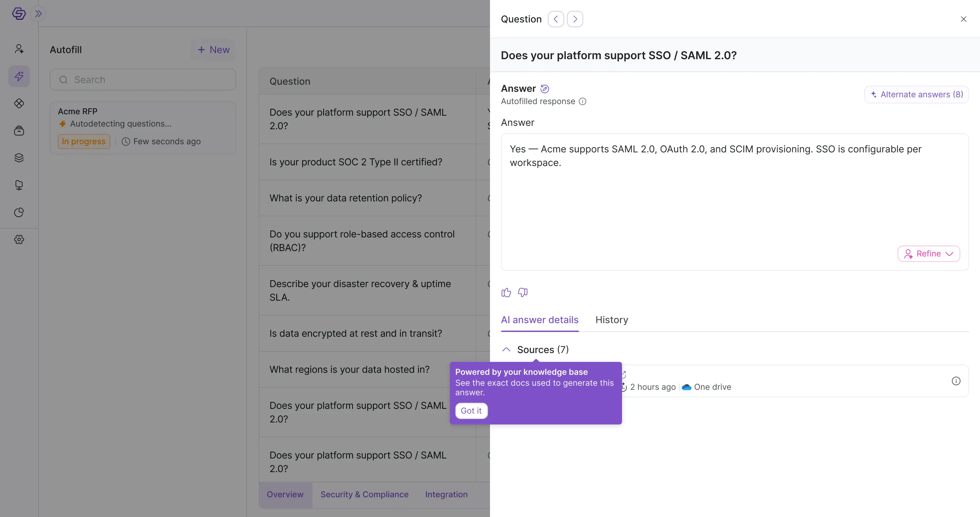This screenshot has width=980, height=517.
Task: Switch to the History tab
Action: 612,320
